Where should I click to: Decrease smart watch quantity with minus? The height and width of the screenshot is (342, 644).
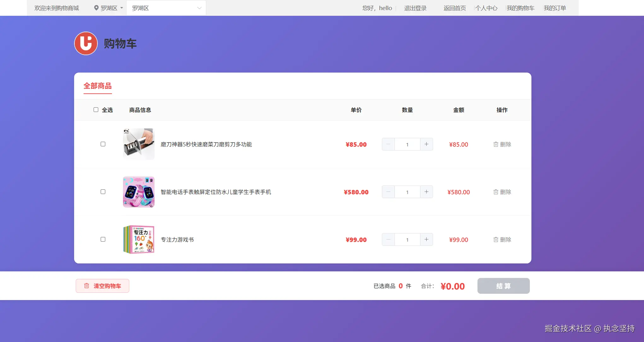point(388,192)
